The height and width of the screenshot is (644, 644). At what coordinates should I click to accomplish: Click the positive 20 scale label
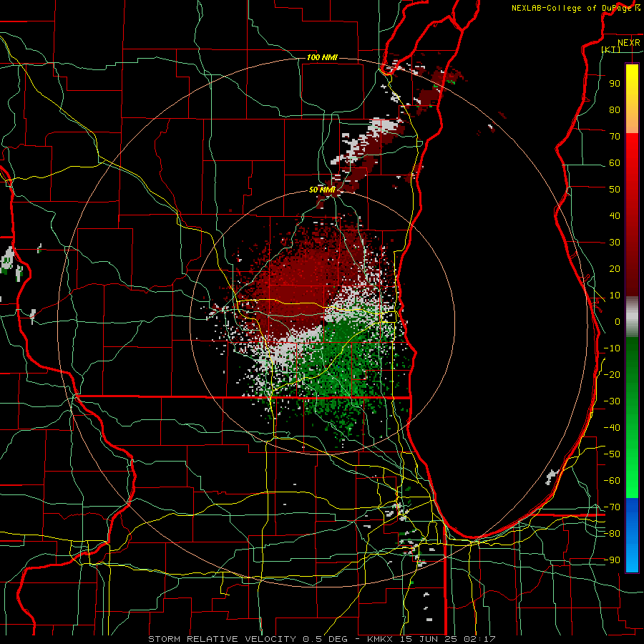615,268
